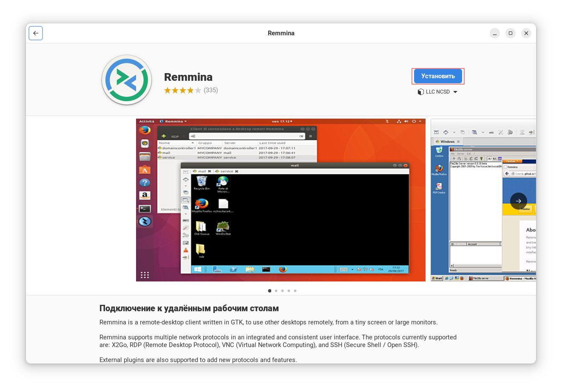562x392 pixels.
Task: Click the package icon beside LLC NCSD
Action: (420, 92)
